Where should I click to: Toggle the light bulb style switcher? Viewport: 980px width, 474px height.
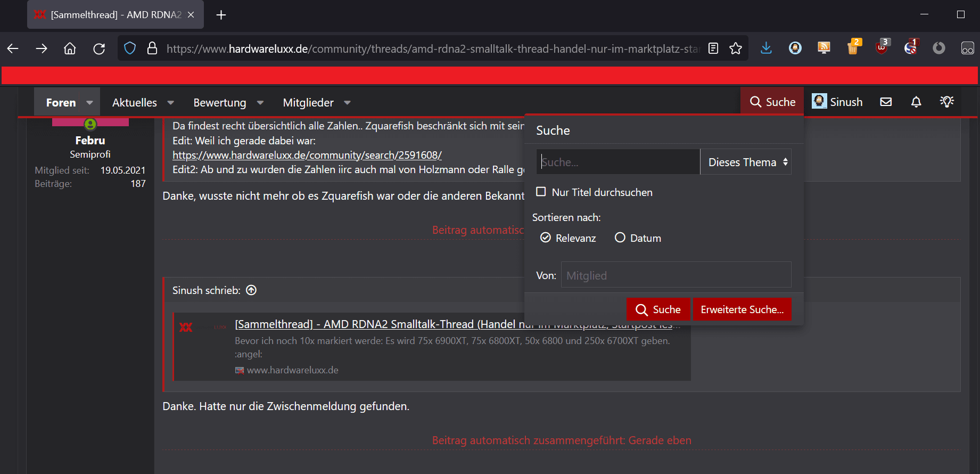[947, 102]
